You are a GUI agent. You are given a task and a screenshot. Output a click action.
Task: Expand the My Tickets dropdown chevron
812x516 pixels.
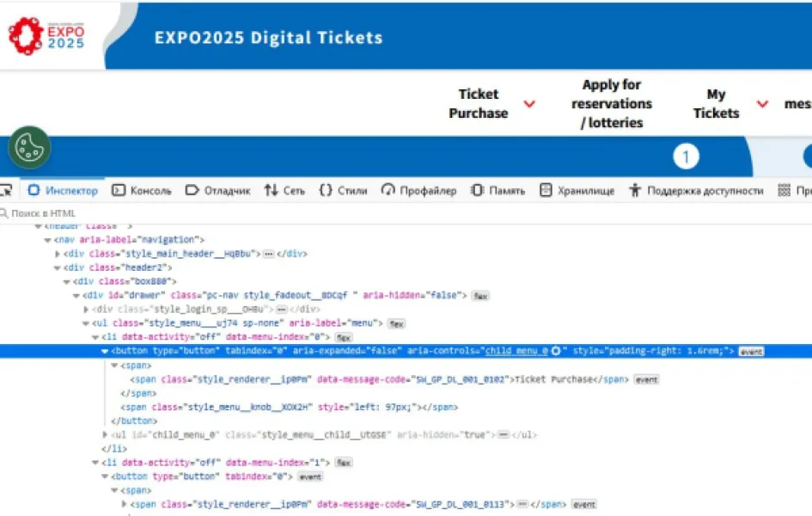pos(762,103)
